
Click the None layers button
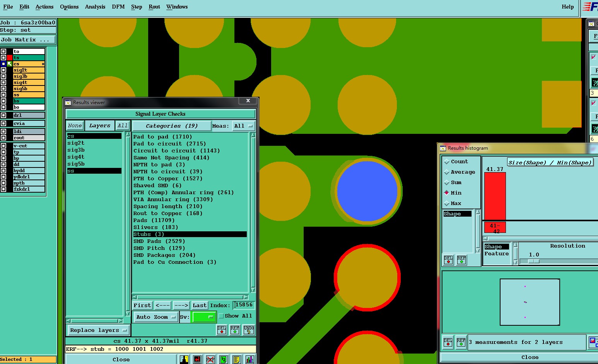(x=75, y=126)
